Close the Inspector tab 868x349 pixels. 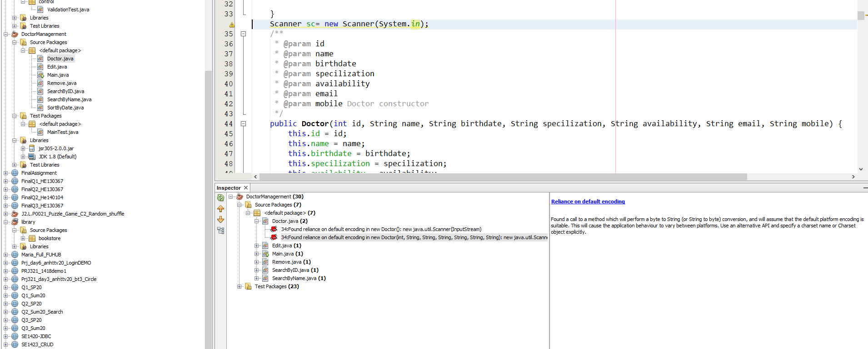246,188
